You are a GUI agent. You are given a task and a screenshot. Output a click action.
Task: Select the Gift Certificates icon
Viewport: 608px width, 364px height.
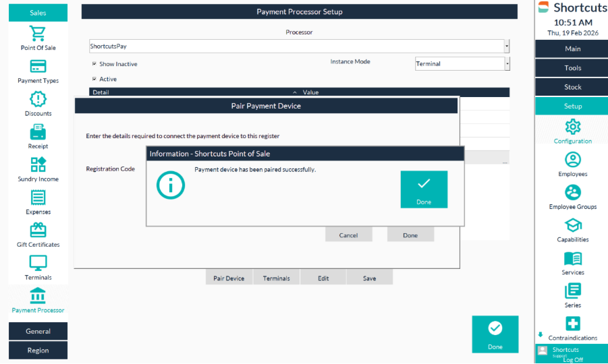(x=38, y=231)
